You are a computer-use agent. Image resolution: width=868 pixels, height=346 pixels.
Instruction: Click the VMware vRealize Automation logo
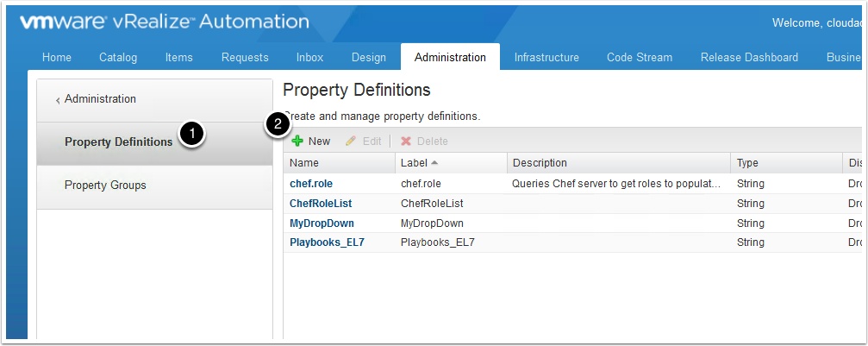(165, 22)
